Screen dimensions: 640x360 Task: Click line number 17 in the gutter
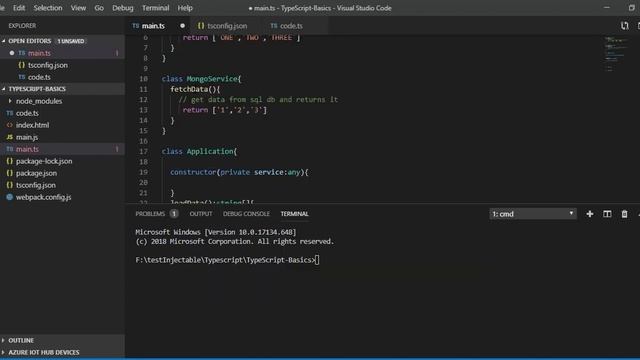143,151
